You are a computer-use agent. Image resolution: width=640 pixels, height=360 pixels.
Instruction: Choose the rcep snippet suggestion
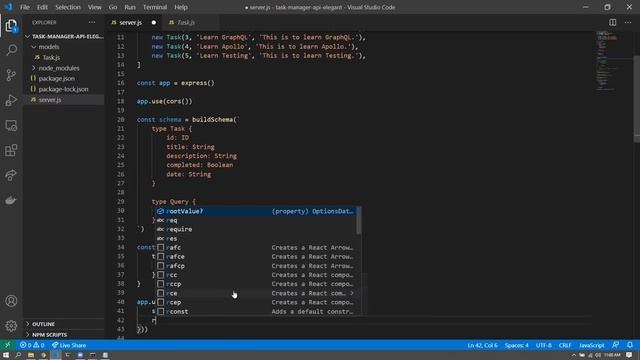(x=256, y=302)
